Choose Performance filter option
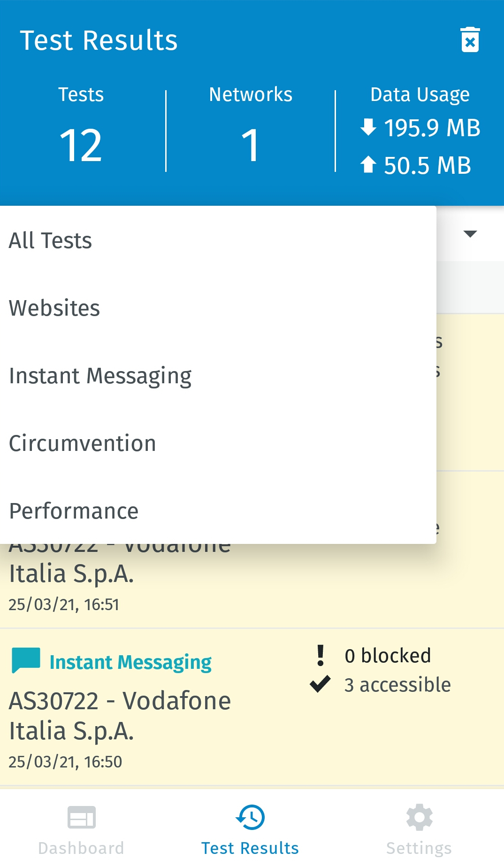The image size is (504, 868). [x=74, y=511]
